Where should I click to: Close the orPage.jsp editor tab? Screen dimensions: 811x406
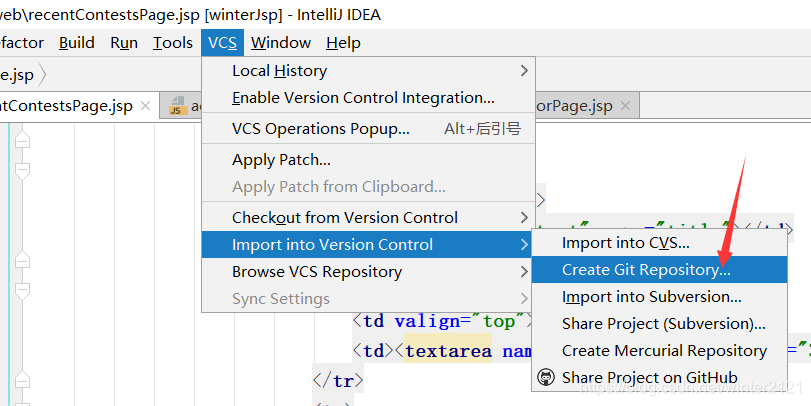pyautogui.click(x=625, y=106)
